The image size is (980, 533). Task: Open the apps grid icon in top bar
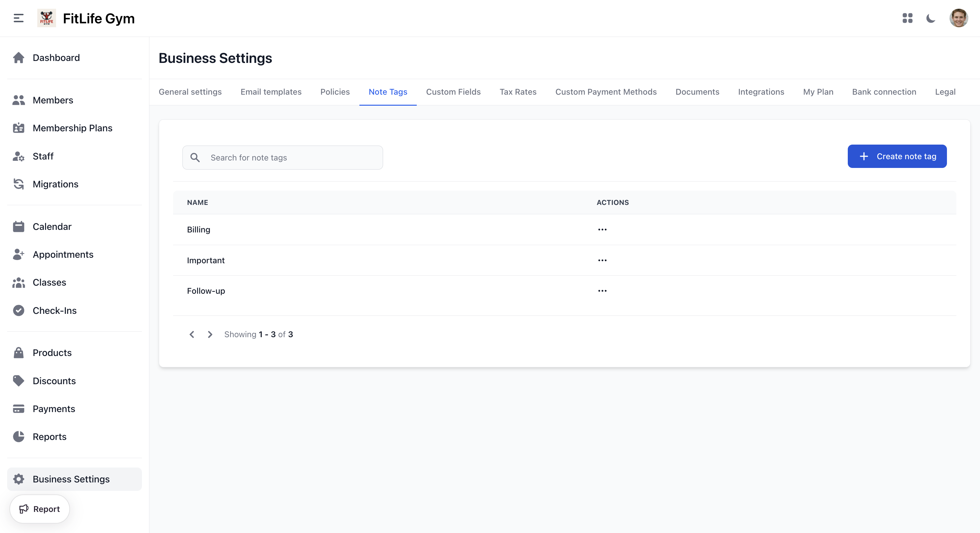coord(908,18)
